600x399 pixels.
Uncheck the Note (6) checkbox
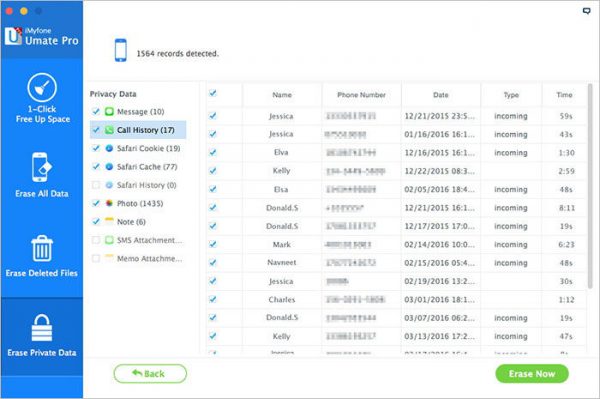96,222
